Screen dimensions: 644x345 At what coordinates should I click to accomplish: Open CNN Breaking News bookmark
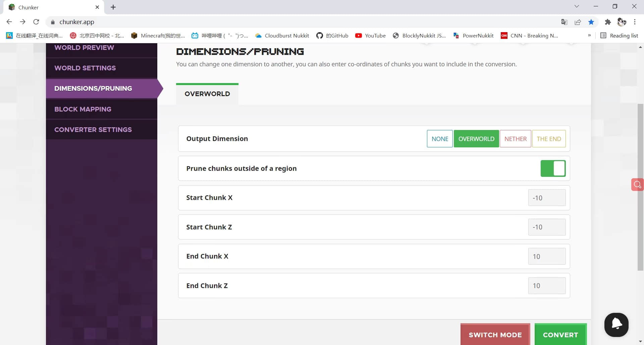(530, 36)
